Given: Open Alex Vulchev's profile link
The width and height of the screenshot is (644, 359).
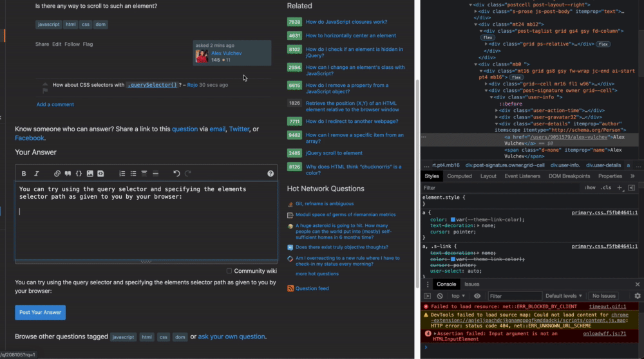Looking at the screenshot, I should 226,53.
